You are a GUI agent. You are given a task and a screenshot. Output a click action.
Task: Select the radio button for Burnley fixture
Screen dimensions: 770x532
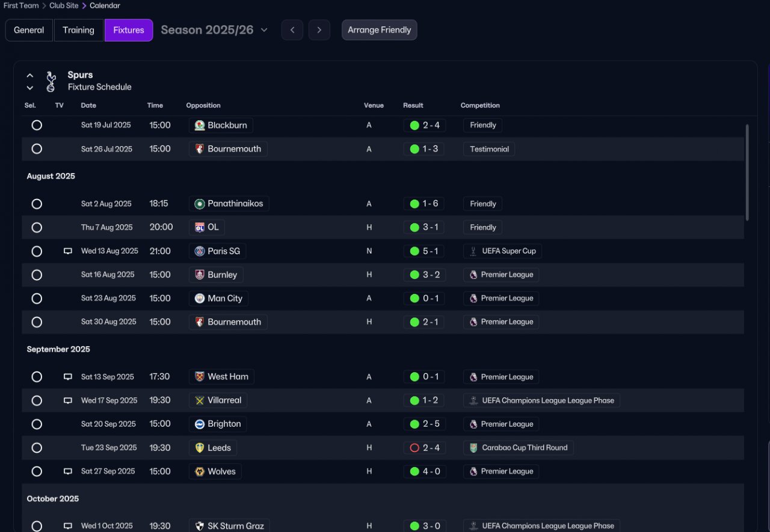[37, 275]
